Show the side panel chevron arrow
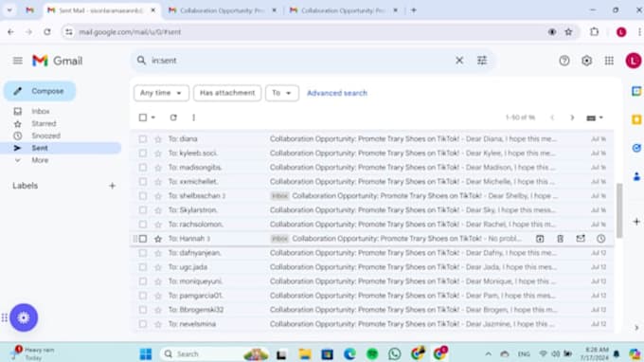This screenshot has height=362, width=644. (636, 328)
